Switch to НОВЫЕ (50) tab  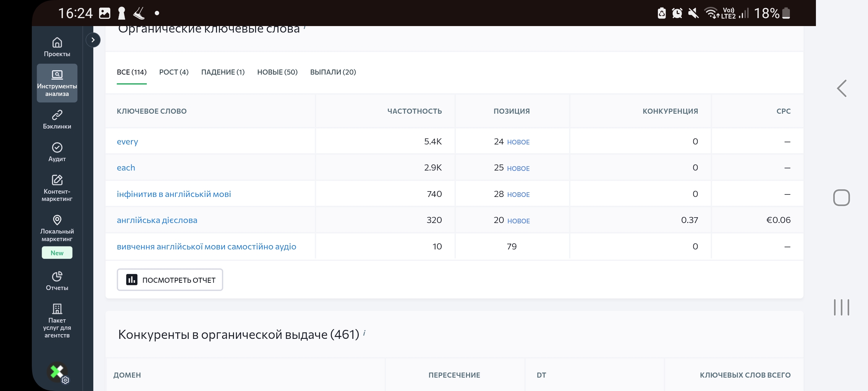(x=277, y=72)
